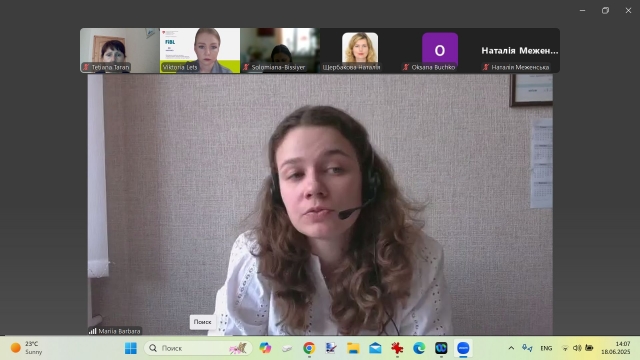This screenshot has width=640, height=360.
Task: Open the Mail app from taskbar
Action: (x=375, y=348)
